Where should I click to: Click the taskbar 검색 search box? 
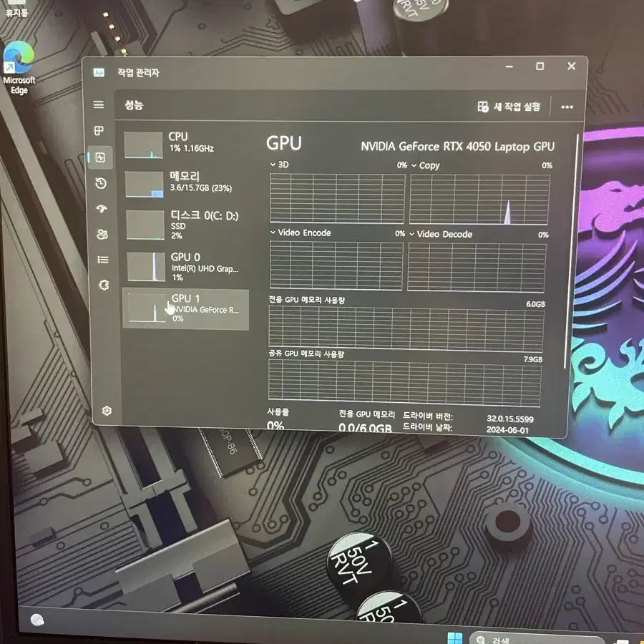tap(536, 639)
